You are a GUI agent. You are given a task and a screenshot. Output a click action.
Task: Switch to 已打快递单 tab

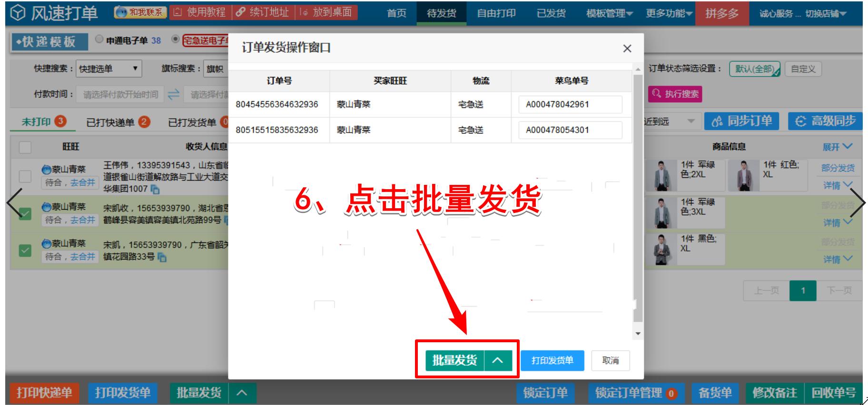118,122
